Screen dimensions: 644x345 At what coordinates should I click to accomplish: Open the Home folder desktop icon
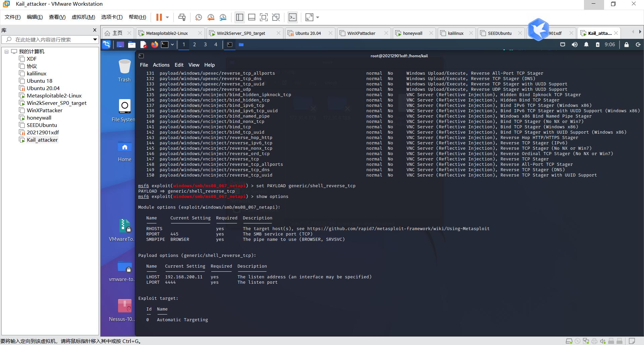(x=124, y=151)
